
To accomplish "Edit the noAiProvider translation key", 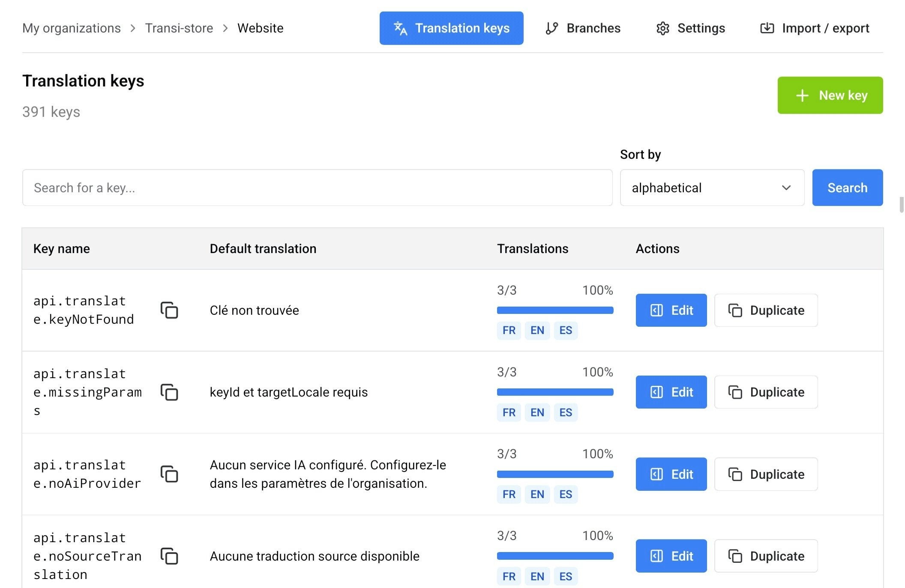I will click(671, 474).
